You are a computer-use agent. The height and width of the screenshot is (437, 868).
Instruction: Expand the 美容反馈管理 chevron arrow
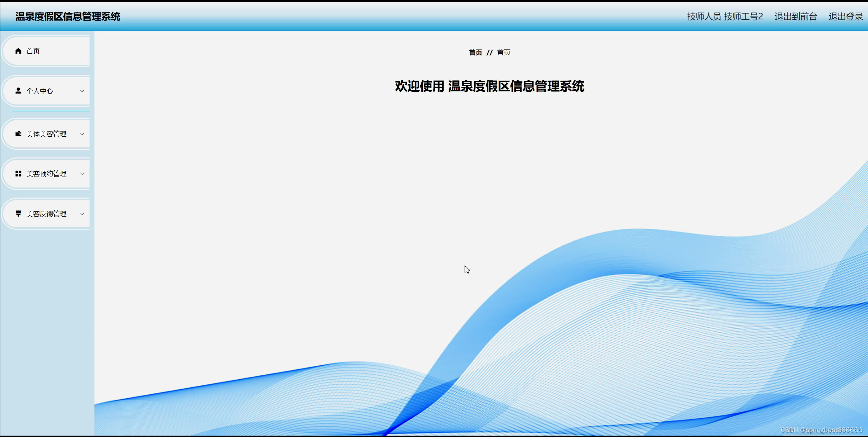pos(82,214)
